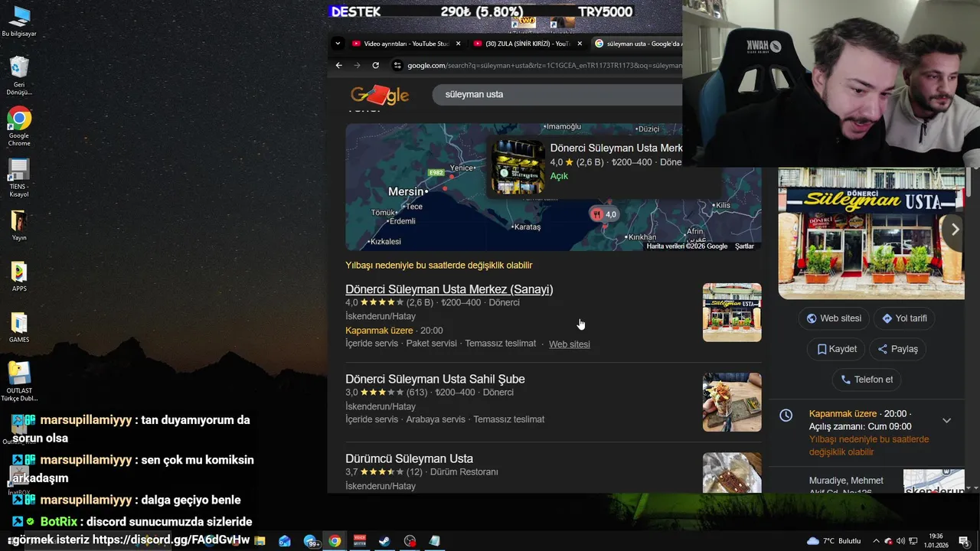Open the volume control in system tray
This screenshot has width=980, height=551.
click(900, 541)
